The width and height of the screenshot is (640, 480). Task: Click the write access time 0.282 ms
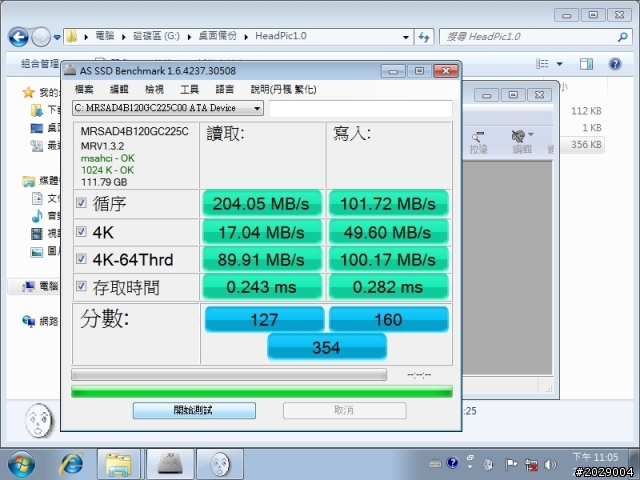coord(389,287)
